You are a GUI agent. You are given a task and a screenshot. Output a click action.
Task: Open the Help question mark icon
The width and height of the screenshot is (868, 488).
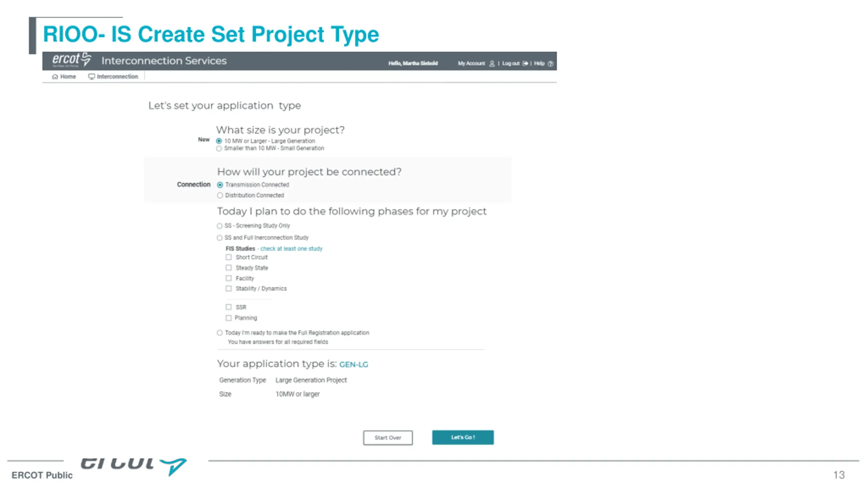point(551,63)
